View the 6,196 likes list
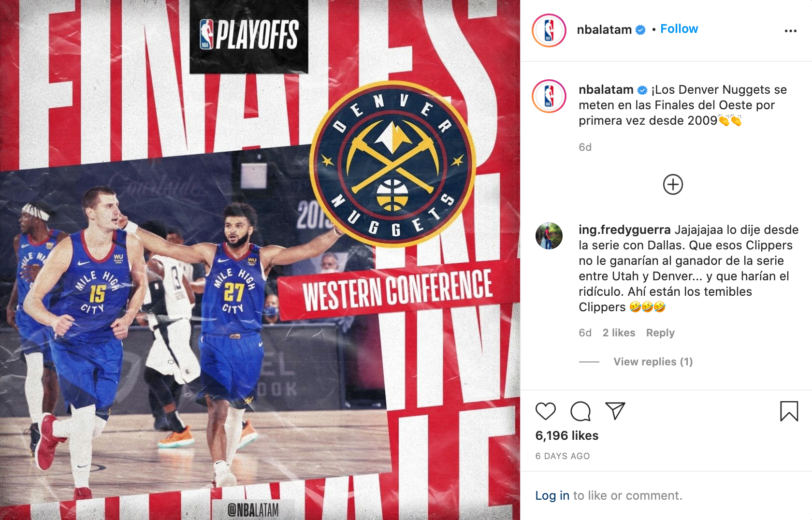Screen dimensions: 812x520 click(x=567, y=435)
